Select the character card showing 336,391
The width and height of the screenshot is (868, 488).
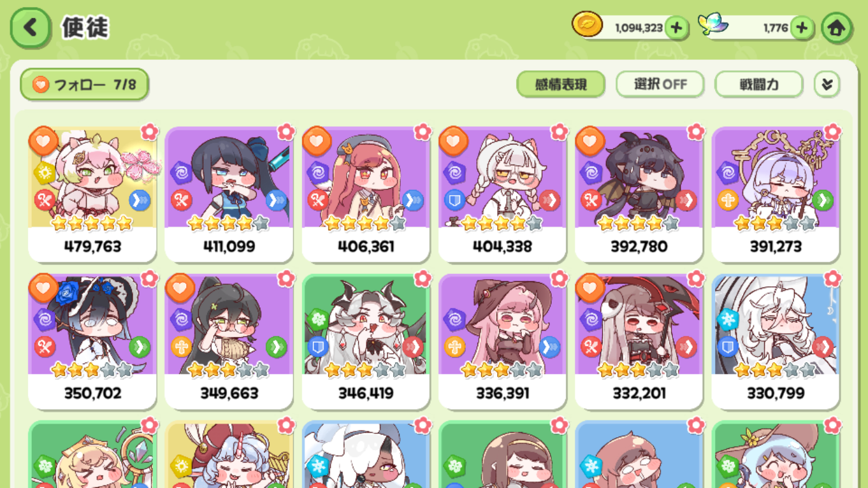502,342
